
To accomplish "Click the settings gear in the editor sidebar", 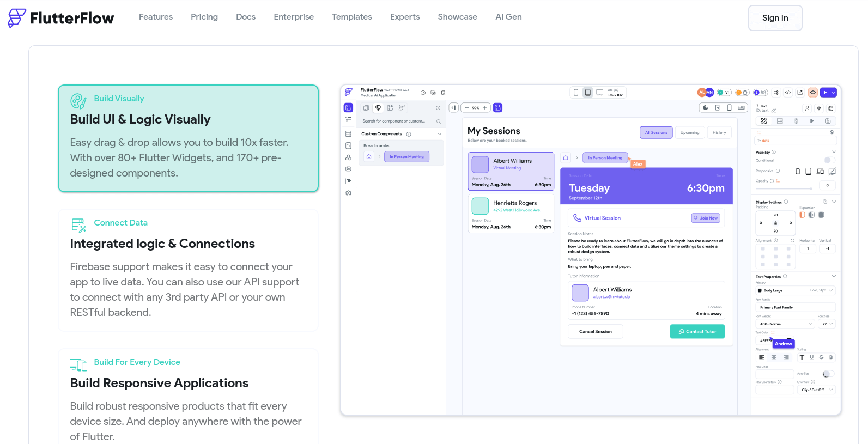I will 348,193.
